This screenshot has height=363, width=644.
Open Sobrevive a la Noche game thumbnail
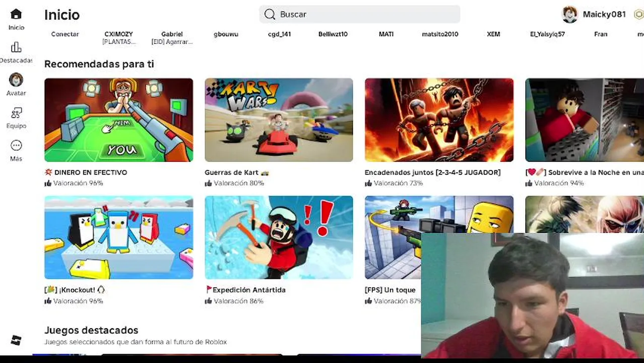(x=585, y=120)
